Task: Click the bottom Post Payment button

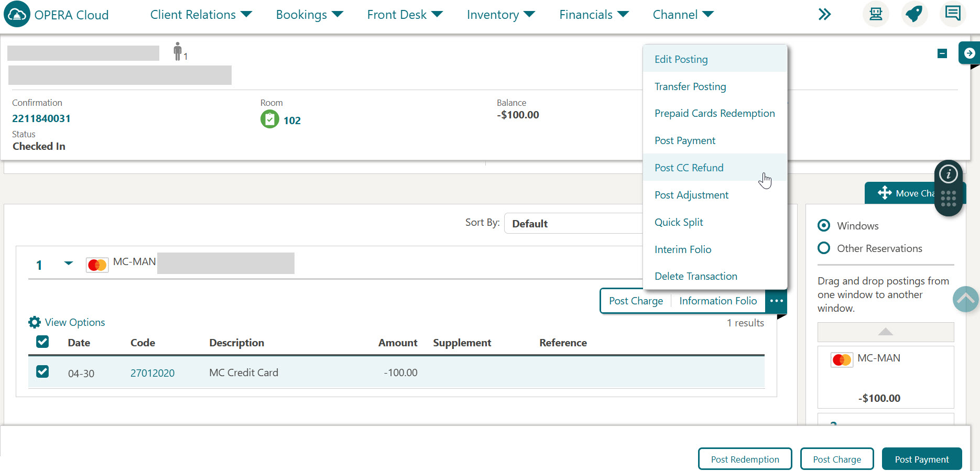Action: point(922,459)
